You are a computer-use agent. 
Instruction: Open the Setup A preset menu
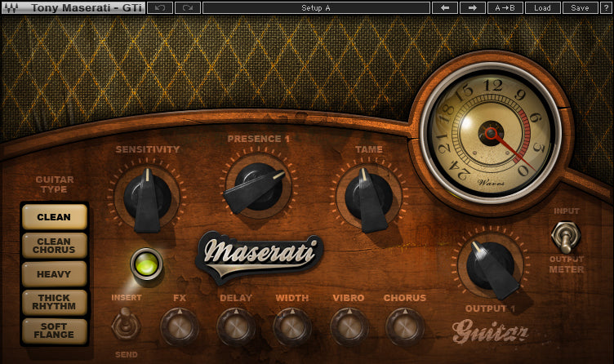click(316, 7)
